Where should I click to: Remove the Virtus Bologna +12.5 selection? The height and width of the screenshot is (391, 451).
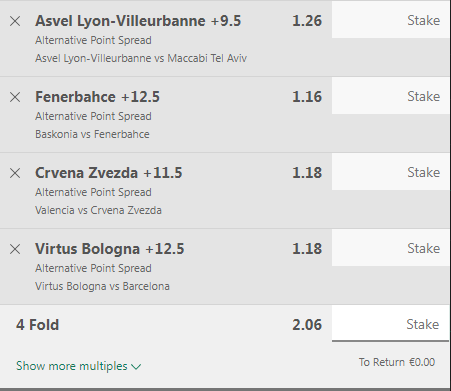[15, 249]
